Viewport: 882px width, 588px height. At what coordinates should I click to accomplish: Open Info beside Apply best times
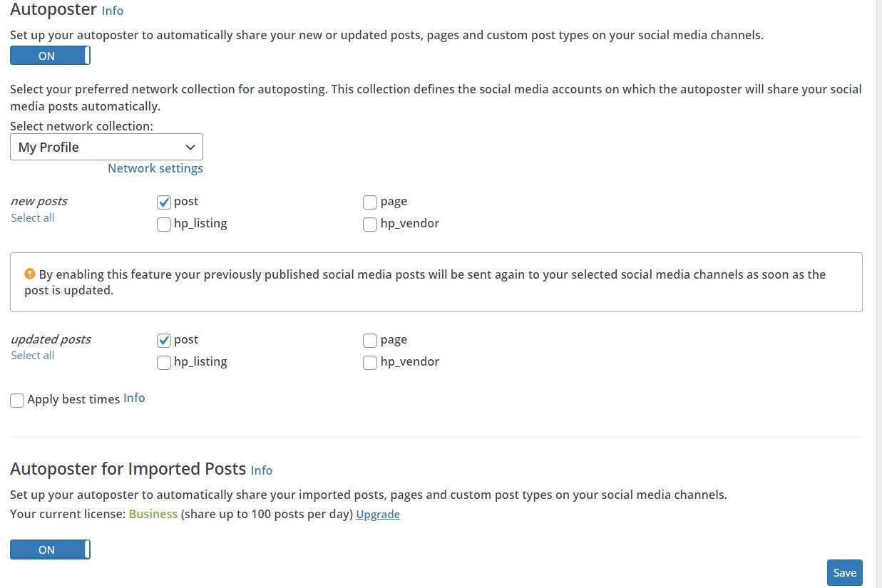pos(134,398)
